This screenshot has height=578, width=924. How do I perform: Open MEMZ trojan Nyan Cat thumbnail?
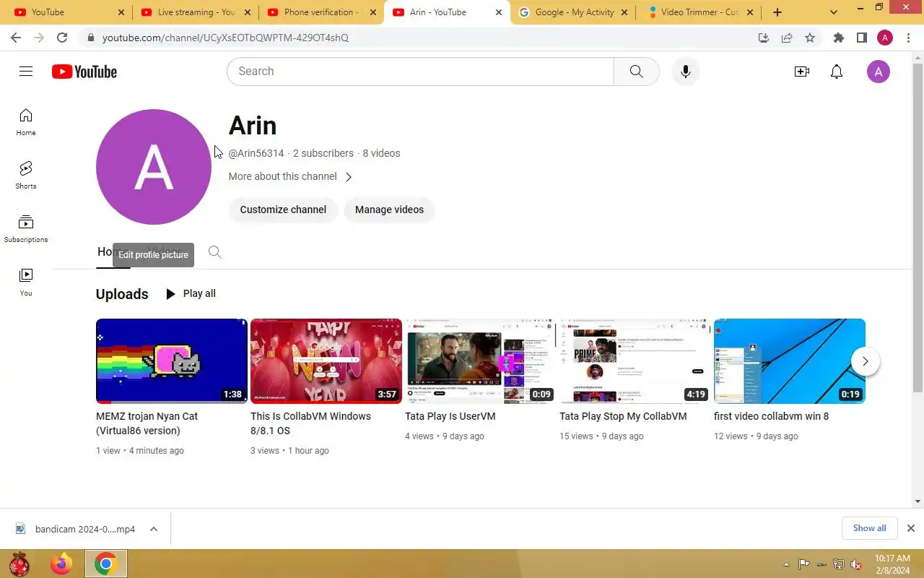point(172,361)
